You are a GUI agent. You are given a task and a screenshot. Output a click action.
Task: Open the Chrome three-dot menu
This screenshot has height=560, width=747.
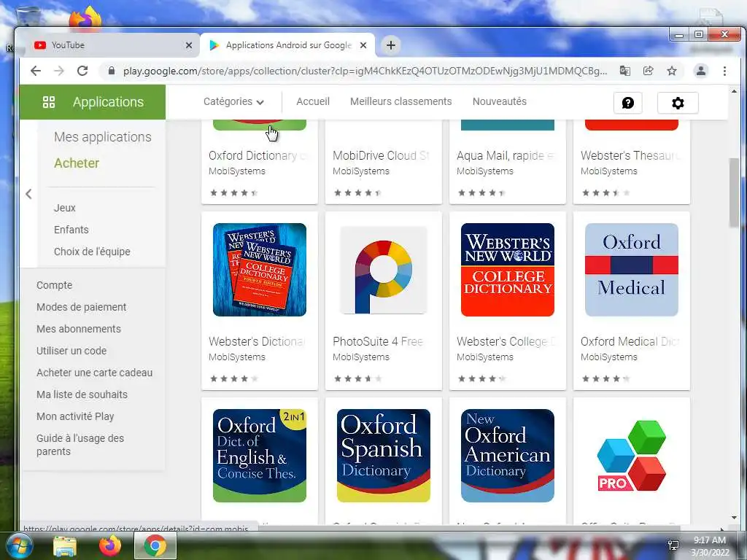[x=724, y=71]
